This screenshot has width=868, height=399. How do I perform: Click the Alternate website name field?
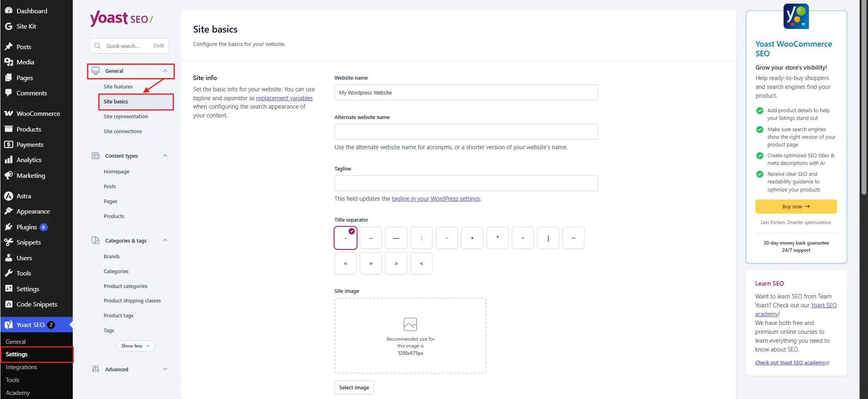tap(466, 132)
